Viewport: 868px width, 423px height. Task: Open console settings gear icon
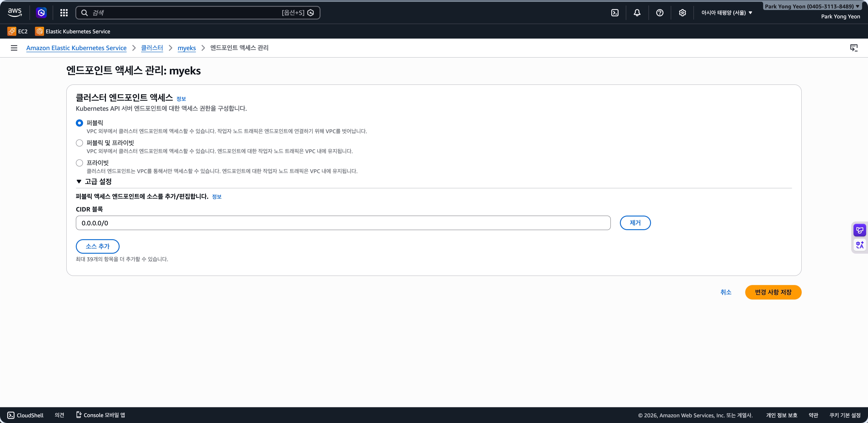pos(682,13)
